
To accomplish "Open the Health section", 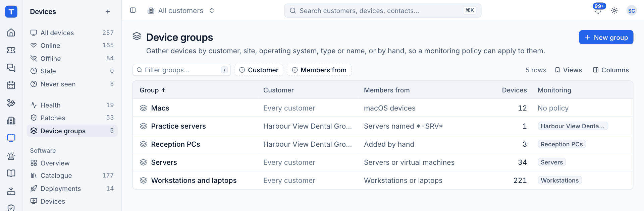I will (x=72, y=105).
